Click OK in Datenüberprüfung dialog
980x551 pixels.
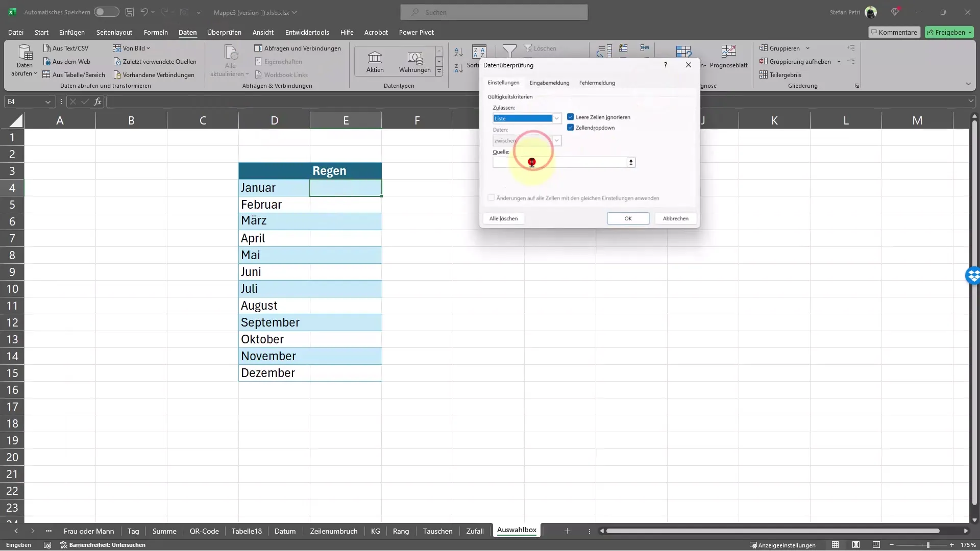(x=628, y=218)
